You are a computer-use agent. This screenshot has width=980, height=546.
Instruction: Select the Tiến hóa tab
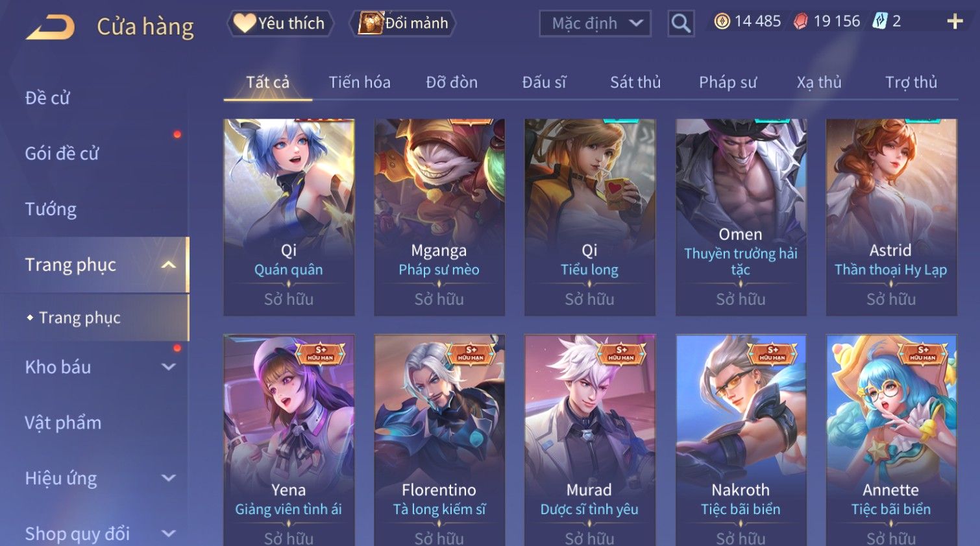(x=360, y=82)
